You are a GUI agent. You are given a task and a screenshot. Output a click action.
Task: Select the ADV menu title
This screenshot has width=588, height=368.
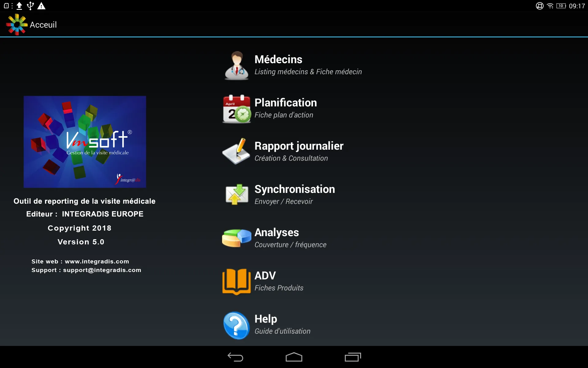click(265, 275)
